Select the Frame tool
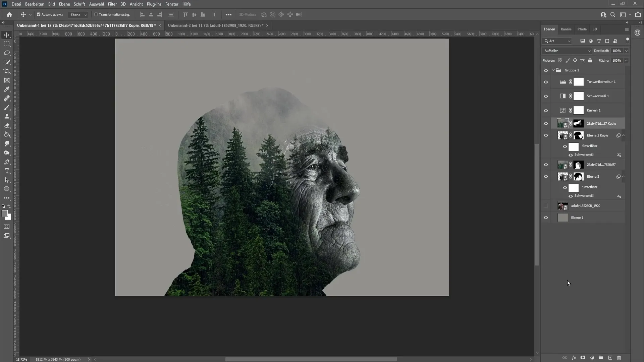This screenshot has width=644, height=362. click(7, 80)
